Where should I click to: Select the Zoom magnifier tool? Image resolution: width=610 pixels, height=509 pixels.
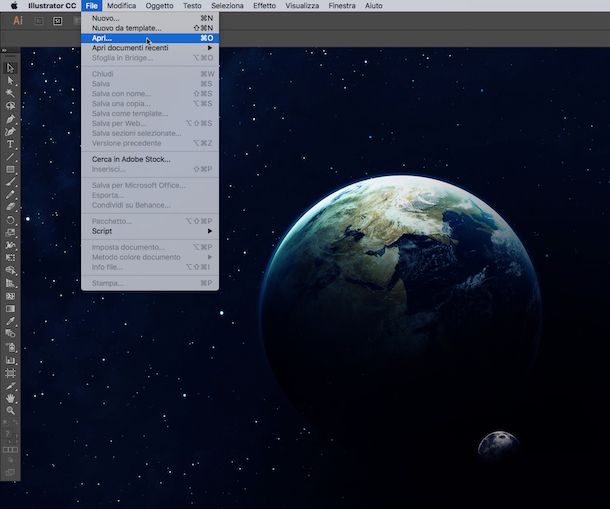pos(10,411)
